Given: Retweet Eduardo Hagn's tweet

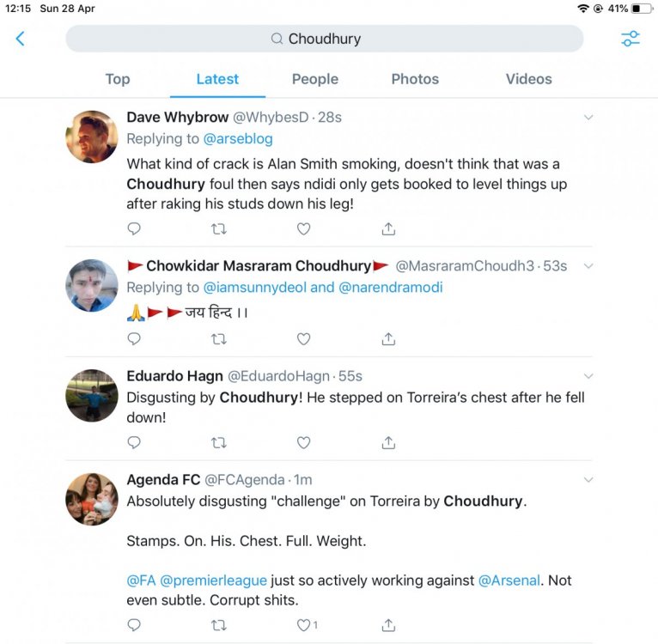Looking at the screenshot, I should pos(219,442).
